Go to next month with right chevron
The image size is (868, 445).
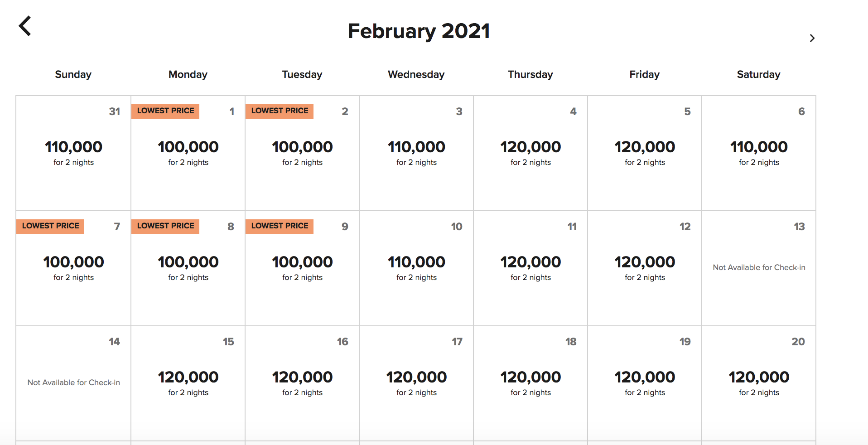click(812, 38)
